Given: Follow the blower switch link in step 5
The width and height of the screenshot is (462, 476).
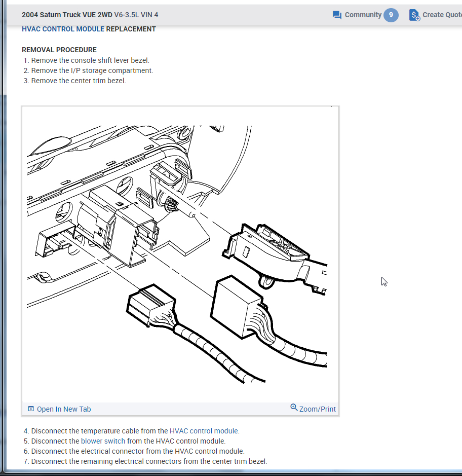Looking at the screenshot, I should click(x=103, y=441).
